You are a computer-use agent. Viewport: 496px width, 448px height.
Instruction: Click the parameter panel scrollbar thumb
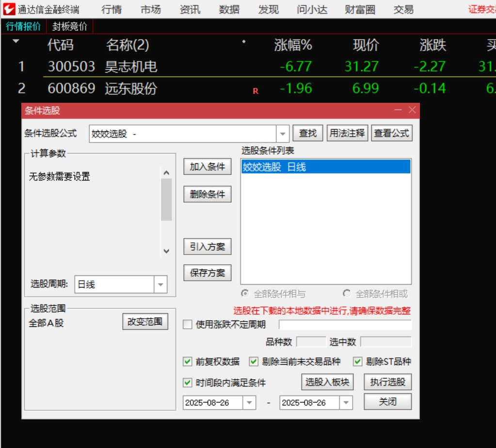[x=166, y=200]
